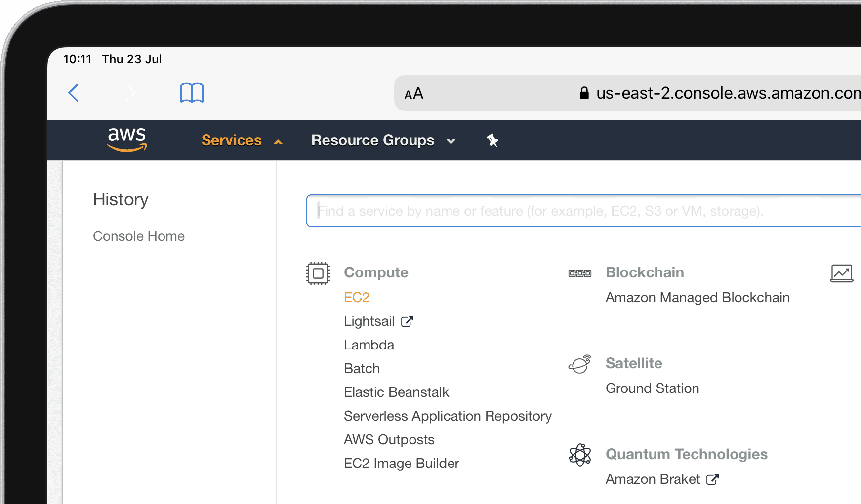Open the Batch service
The image size is (861, 504).
click(x=362, y=369)
